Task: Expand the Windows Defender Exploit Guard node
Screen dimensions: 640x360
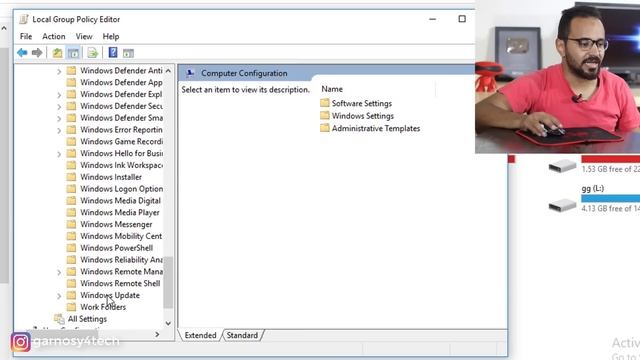Action: click(x=59, y=95)
